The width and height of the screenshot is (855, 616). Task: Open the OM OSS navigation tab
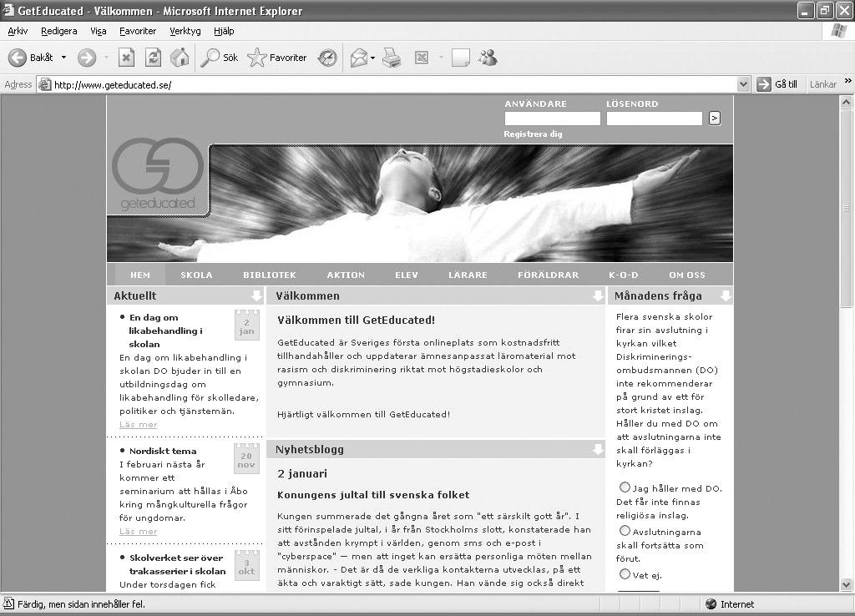pyautogui.click(x=687, y=275)
